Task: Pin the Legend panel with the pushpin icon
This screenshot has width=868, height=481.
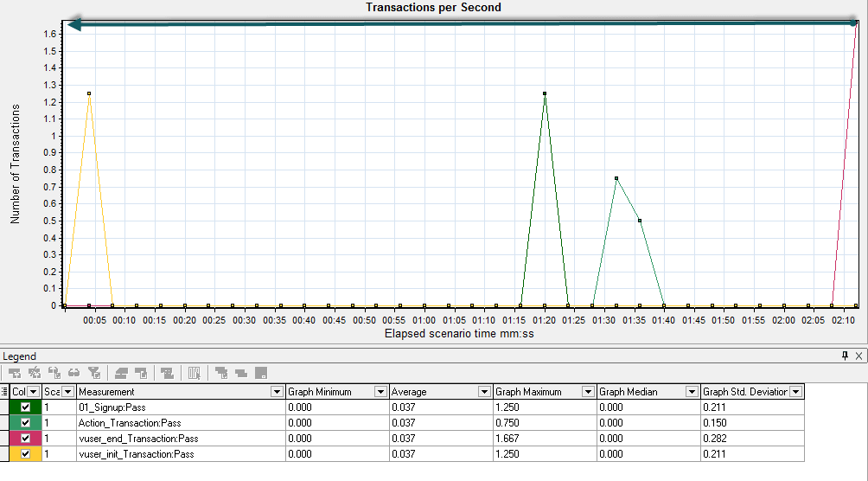Action: coord(846,356)
